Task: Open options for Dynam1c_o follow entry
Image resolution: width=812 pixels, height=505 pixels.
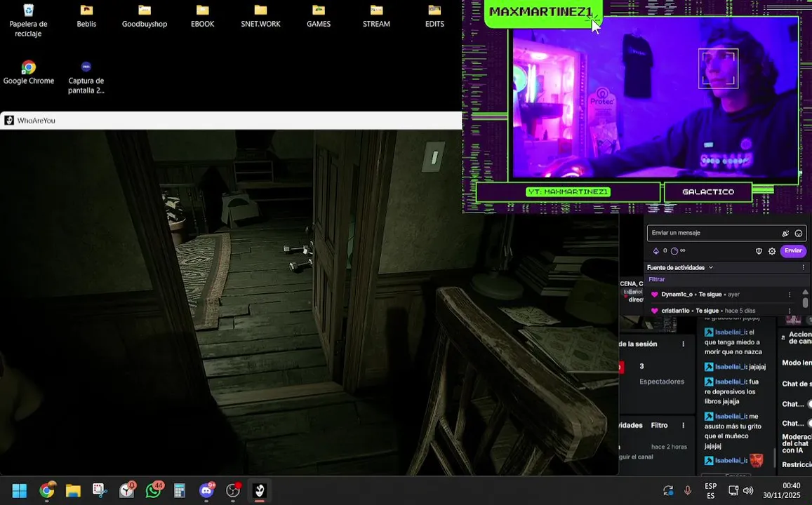Action: coord(790,295)
